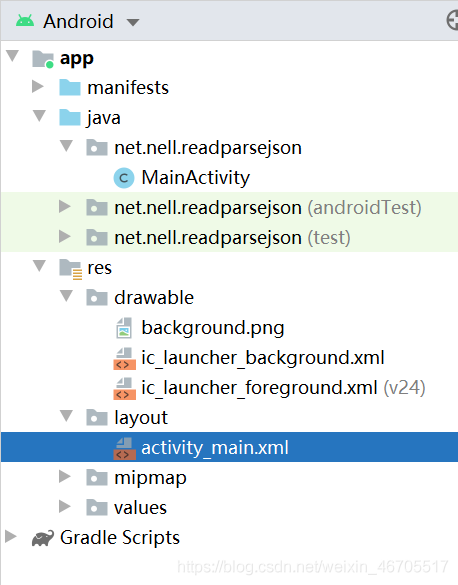
Task: Collapse the drawable folder arrow
Action: coord(66,296)
